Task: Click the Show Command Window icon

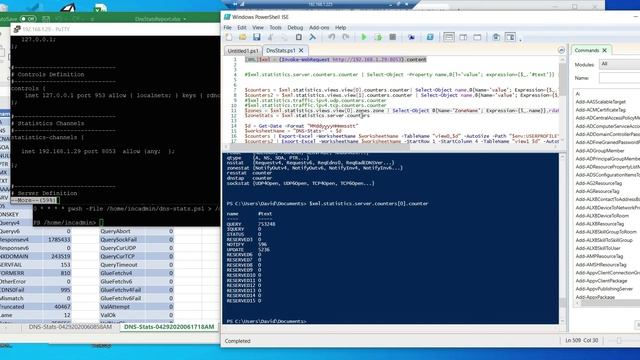Action: 496,37
